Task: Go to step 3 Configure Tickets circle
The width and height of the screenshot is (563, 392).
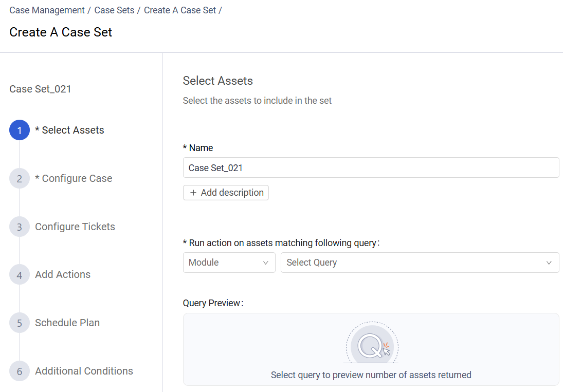Action: [x=19, y=227]
